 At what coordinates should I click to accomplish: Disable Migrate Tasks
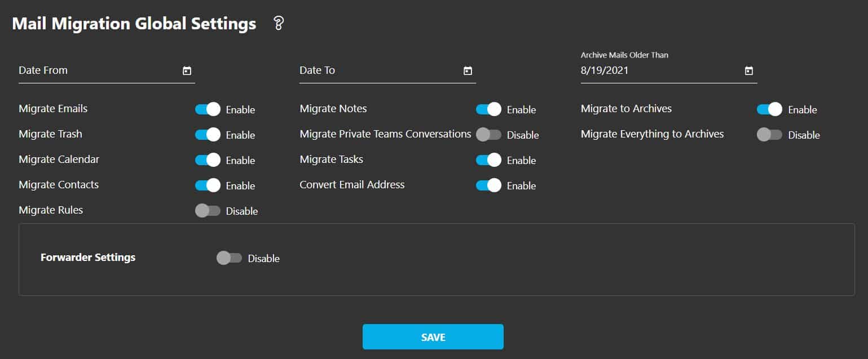click(488, 160)
